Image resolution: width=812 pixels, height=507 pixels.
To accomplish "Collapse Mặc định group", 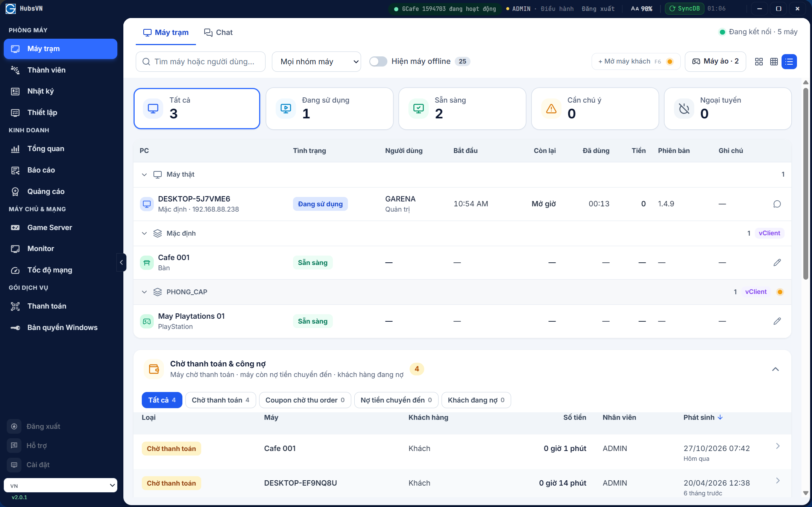I will click(144, 233).
